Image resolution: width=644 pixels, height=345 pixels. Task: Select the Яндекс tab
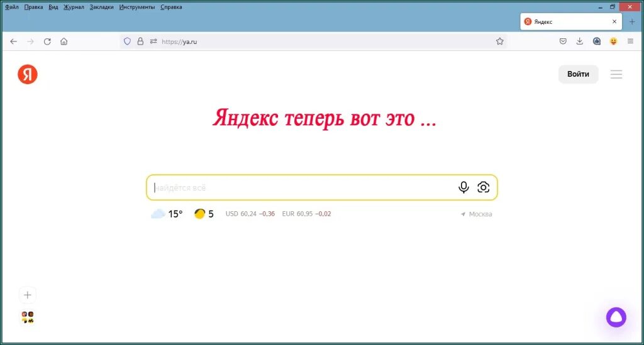(x=571, y=22)
